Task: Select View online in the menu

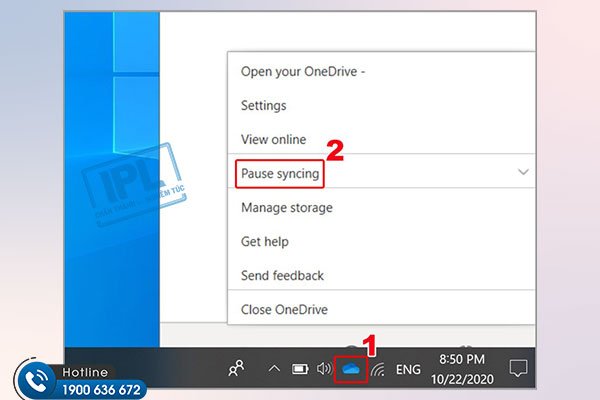Action: click(x=274, y=139)
